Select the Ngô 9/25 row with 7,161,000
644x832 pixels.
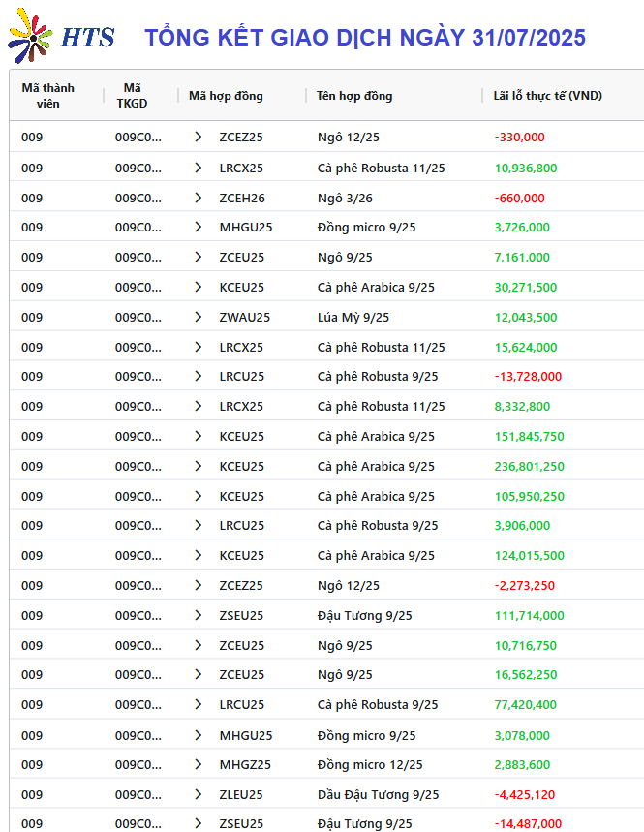tap(326, 258)
